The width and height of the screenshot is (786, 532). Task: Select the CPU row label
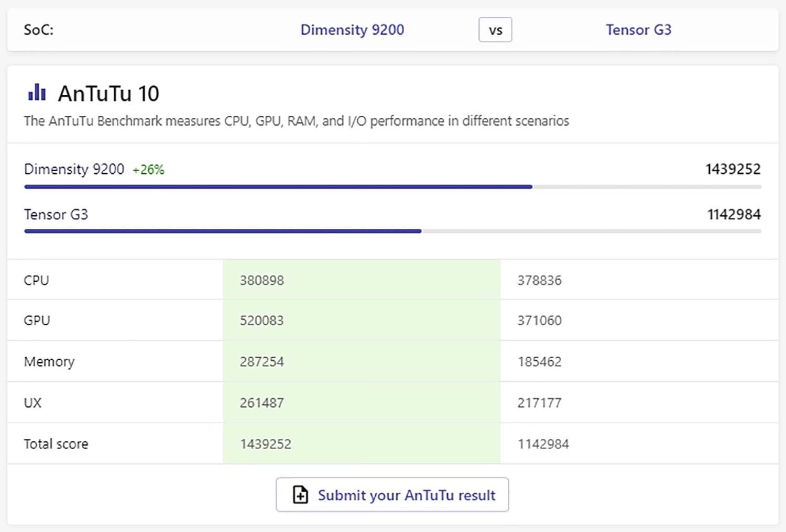[36, 280]
